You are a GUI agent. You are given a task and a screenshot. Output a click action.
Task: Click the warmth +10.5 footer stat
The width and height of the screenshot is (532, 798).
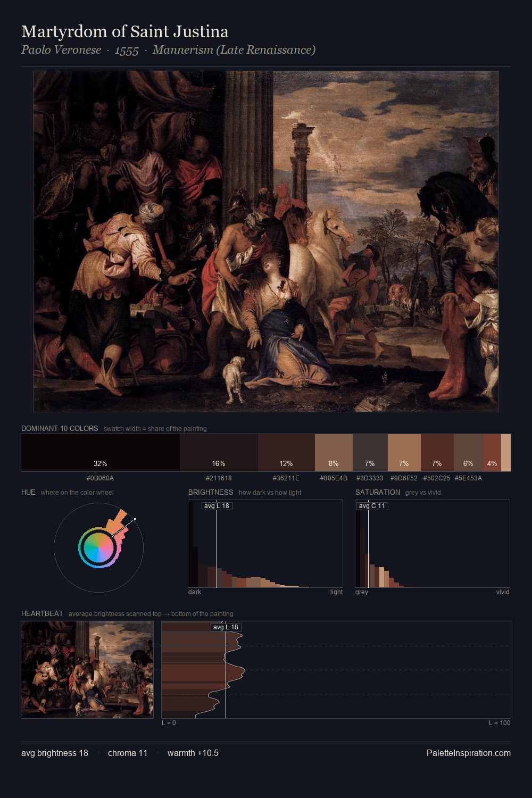coord(193,753)
